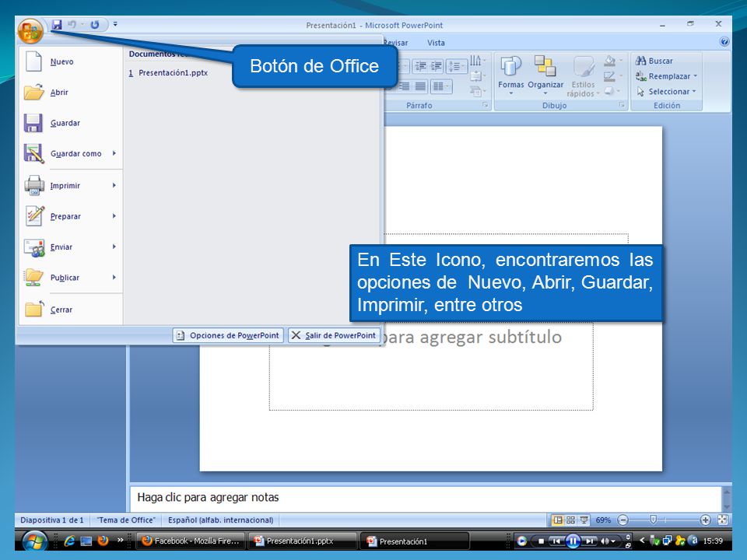Click the Save icon in the Quick Access toolbar
The image size is (747, 560).
tap(57, 25)
